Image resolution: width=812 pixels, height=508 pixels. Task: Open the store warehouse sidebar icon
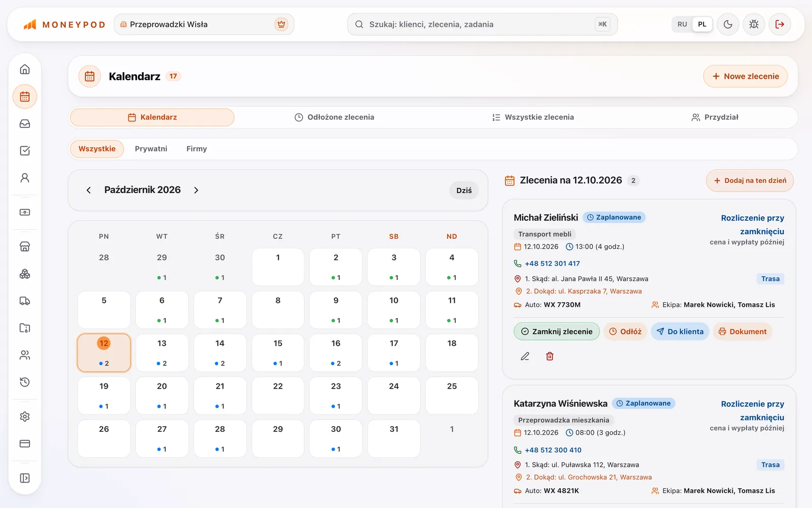tap(25, 247)
